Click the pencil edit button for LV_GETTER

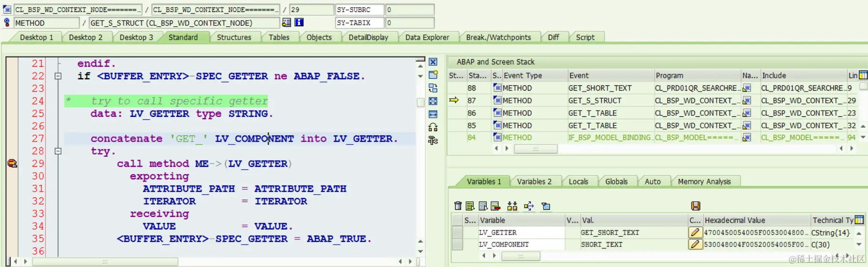695,232
